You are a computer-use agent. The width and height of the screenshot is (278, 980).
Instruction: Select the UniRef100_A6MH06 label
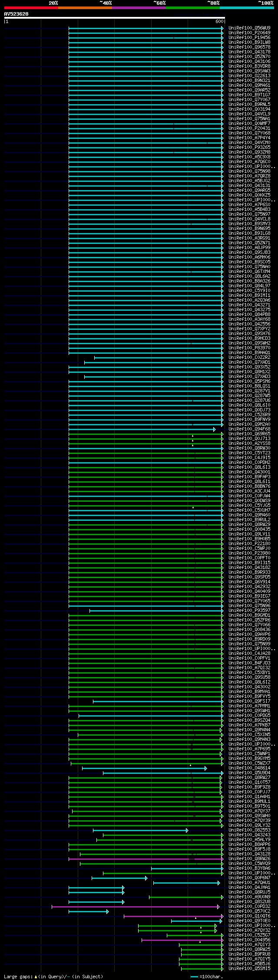coord(249,257)
